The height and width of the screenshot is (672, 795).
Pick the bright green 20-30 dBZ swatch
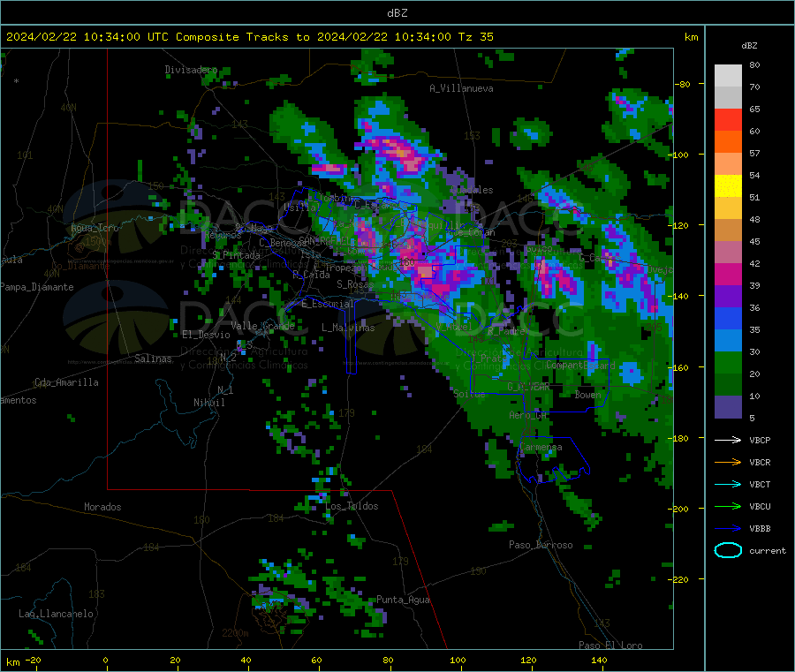(x=728, y=362)
